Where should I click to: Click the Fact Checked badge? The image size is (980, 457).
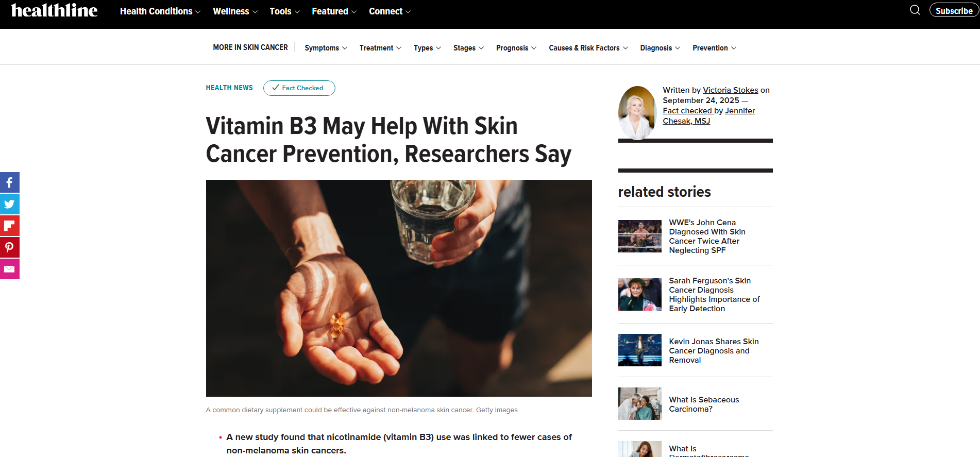299,88
